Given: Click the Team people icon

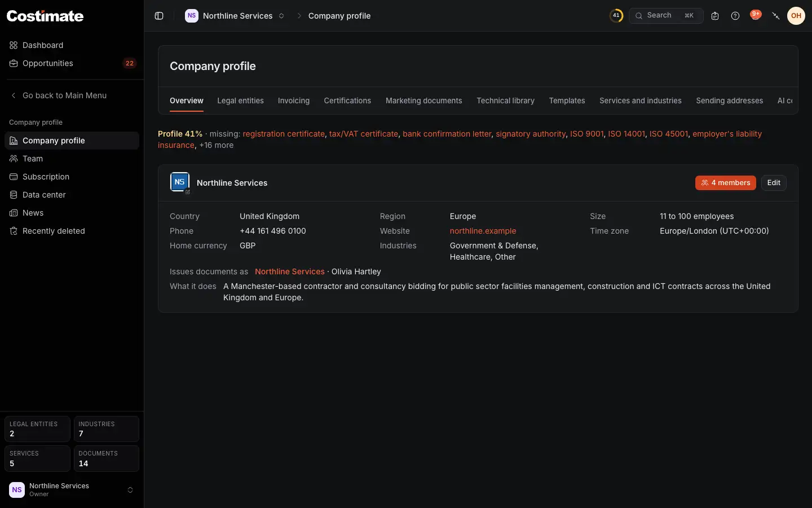Looking at the screenshot, I should (x=14, y=159).
